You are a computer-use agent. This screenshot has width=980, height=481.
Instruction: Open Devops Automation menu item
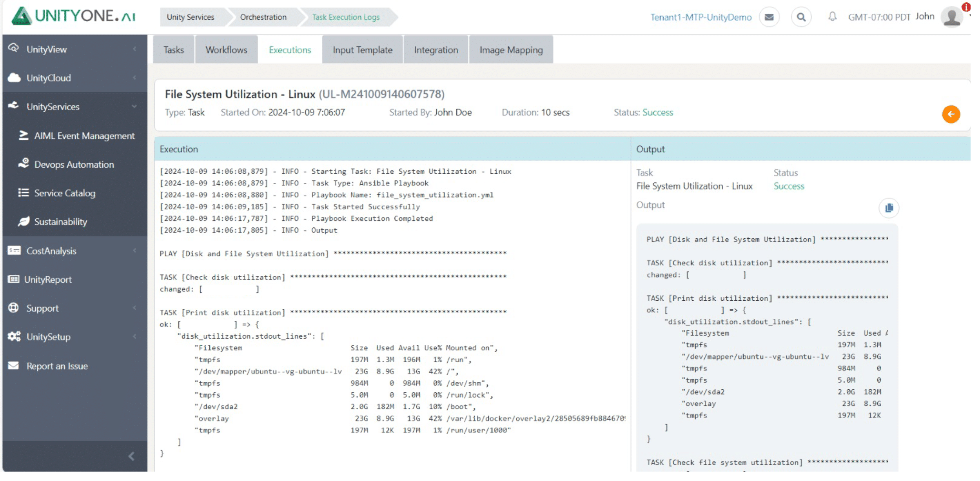click(74, 164)
